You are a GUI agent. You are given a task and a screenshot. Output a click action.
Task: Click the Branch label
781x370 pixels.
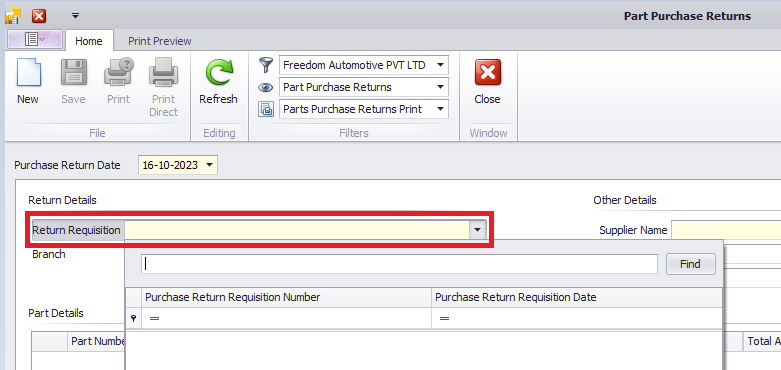pyautogui.click(x=49, y=254)
